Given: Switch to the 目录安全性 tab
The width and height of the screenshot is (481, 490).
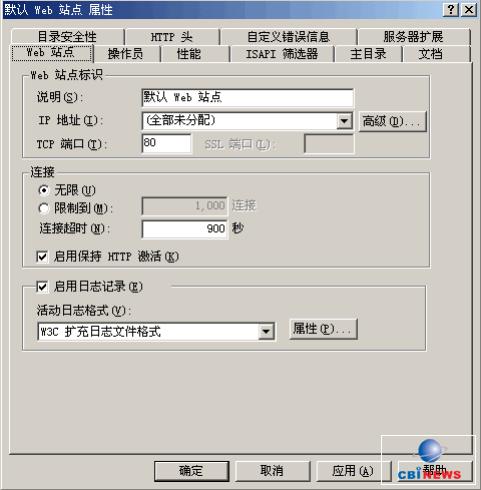Looking at the screenshot, I should coord(67,37).
